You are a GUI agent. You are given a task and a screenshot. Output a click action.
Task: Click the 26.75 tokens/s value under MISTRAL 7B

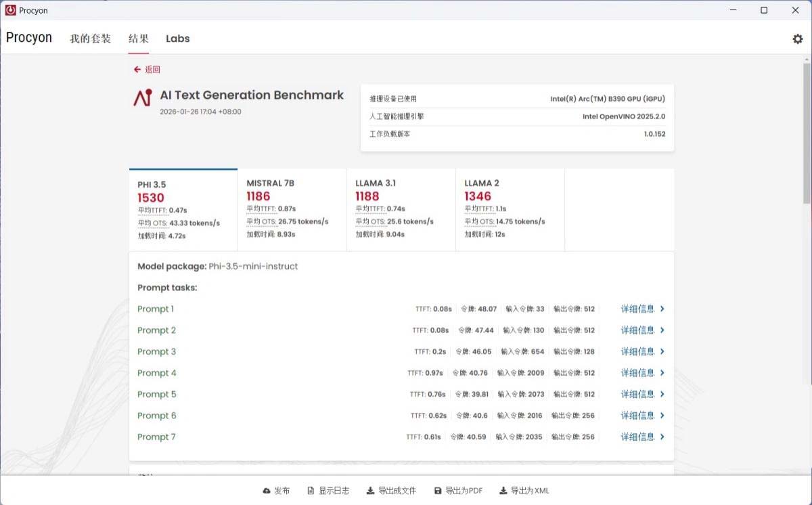pos(304,221)
